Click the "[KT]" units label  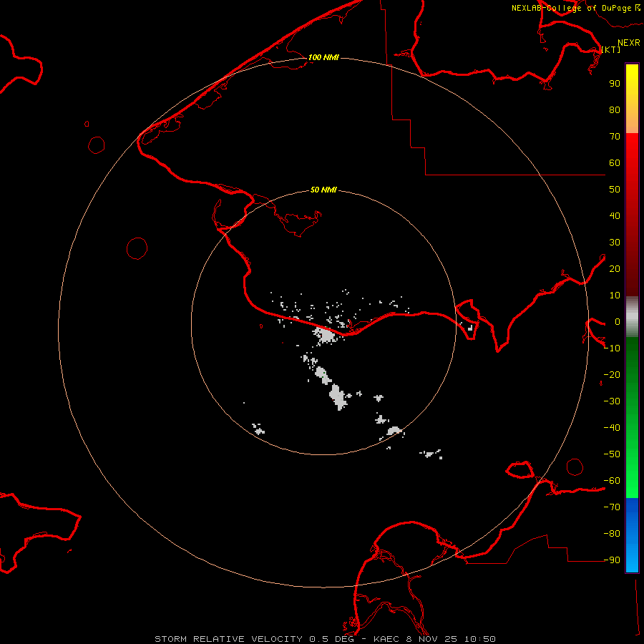(x=611, y=49)
